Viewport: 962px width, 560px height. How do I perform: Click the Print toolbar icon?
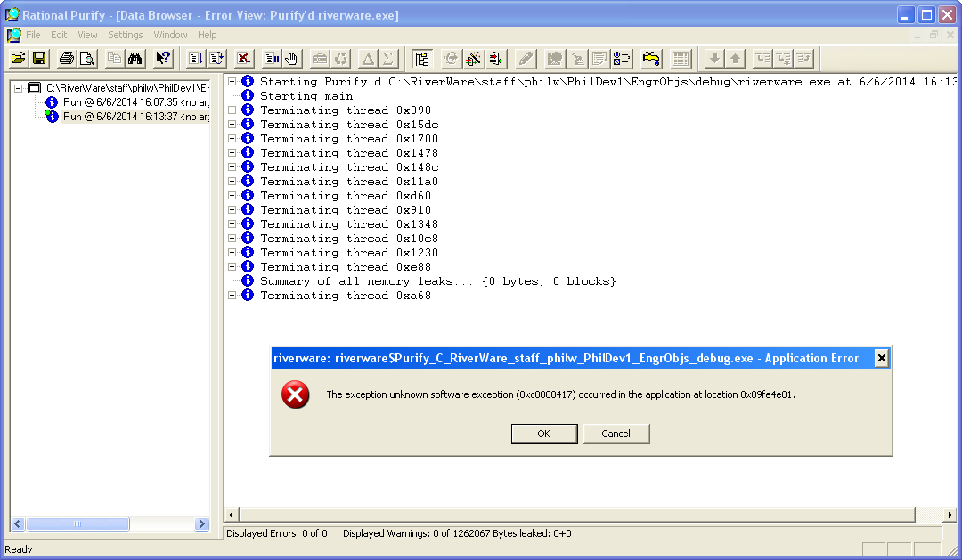[66, 58]
